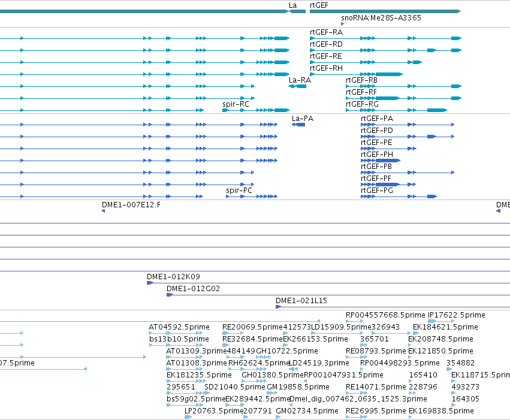Click the La-RA transcript label
The width and height of the screenshot is (510, 420).
point(300,80)
